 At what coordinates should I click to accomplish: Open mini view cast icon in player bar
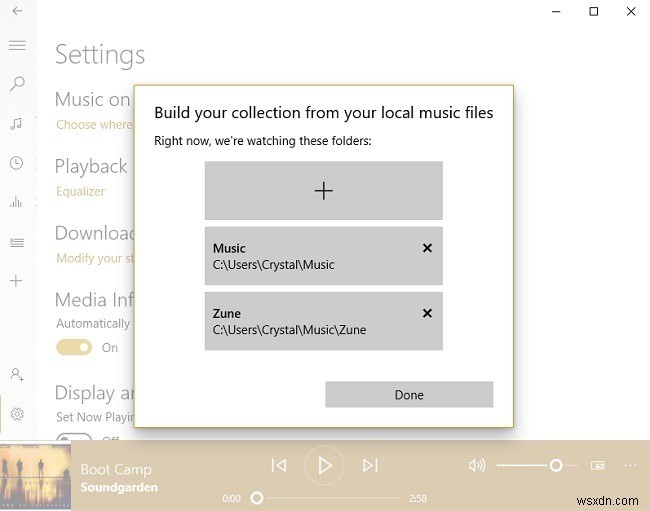(597, 465)
